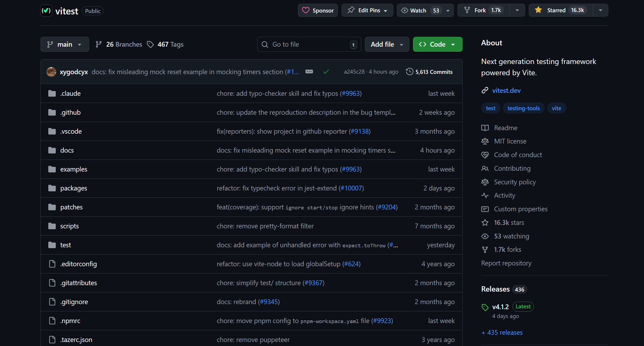Screen dimensions: 644x346
Task: Click the tags icon showing 467 Tags
Action: pos(150,44)
